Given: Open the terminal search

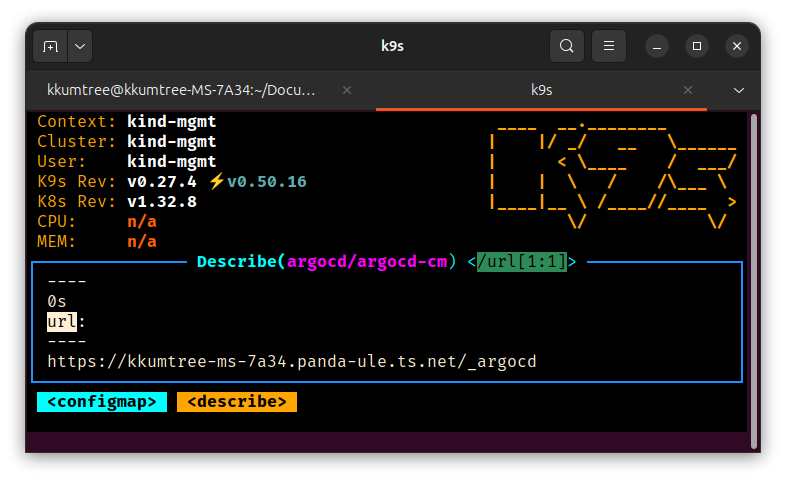Looking at the screenshot, I should coord(566,46).
